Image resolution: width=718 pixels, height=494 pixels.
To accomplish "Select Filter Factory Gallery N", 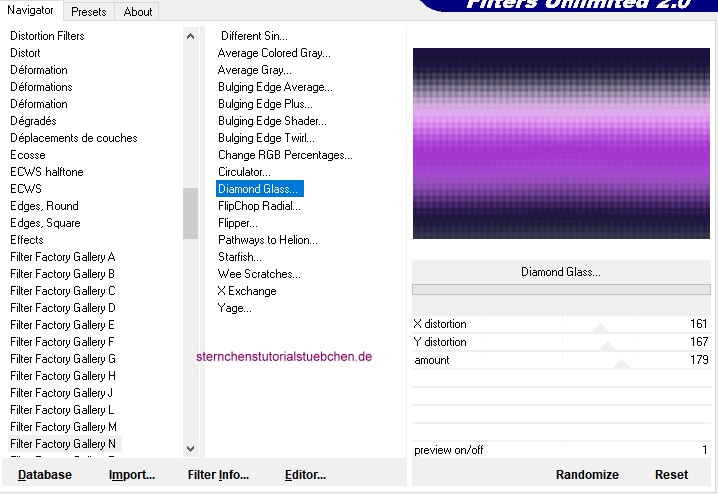I will [x=63, y=444].
